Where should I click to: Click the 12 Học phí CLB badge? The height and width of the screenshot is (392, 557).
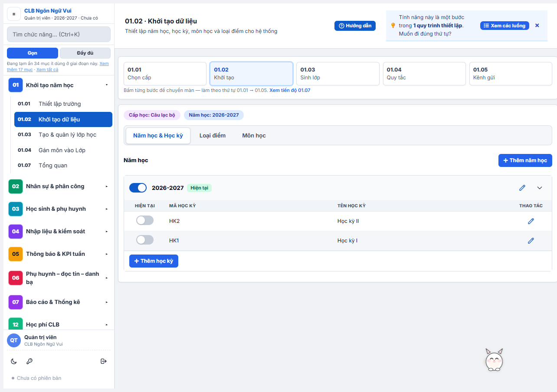[16, 324]
